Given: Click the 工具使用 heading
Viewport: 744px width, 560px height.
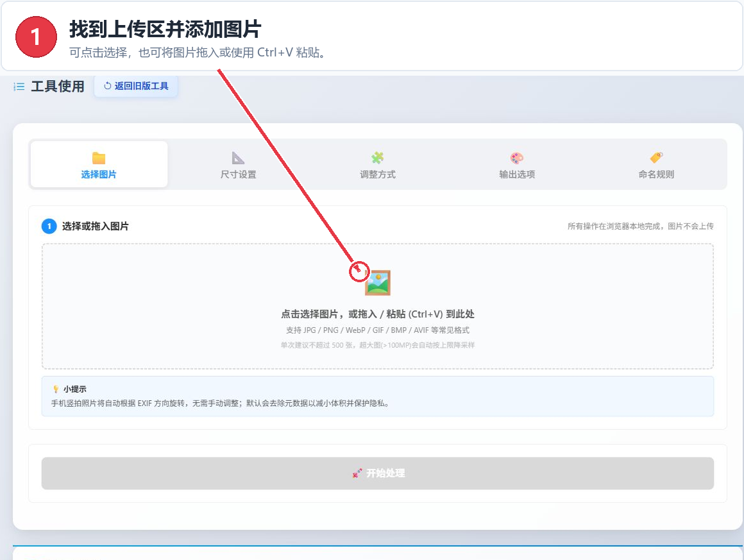Looking at the screenshot, I should pyautogui.click(x=58, y=87).
